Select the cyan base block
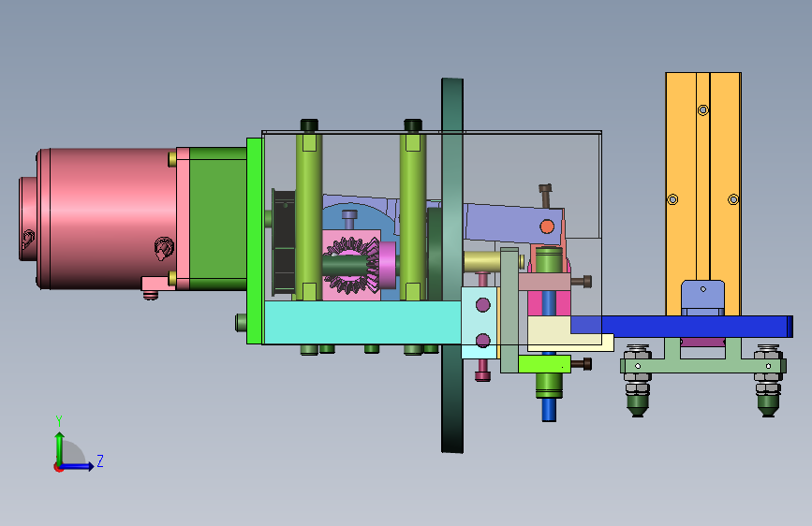 pos(362,323)
